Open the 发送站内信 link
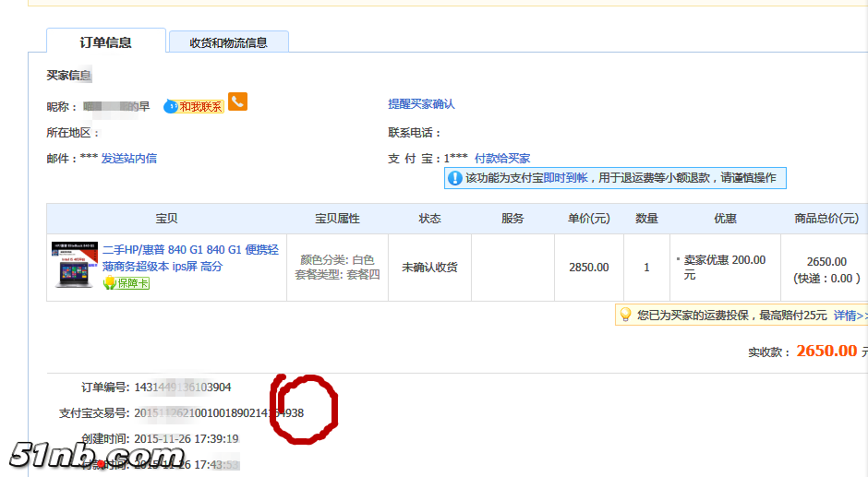Screen dimensions: 868x477 pos(129,159)
